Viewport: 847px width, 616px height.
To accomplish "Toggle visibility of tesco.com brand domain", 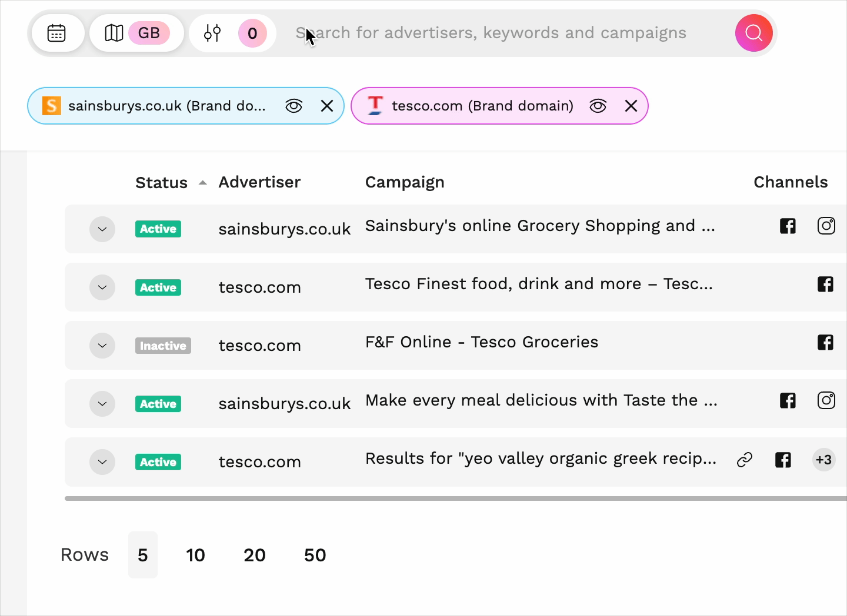I will pos(598,106).
